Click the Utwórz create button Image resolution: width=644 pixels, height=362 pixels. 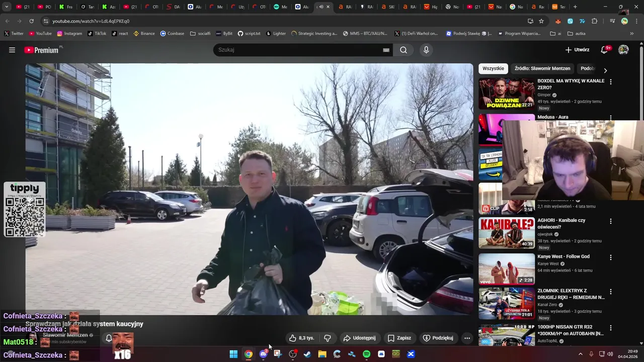coord(577,50)
